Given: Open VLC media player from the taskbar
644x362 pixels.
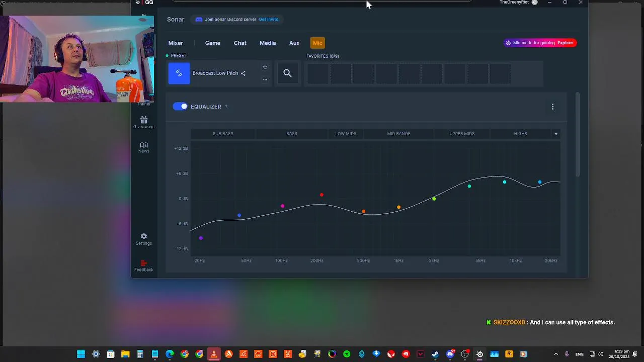Looking at the screenshot, I should (214, 354).
